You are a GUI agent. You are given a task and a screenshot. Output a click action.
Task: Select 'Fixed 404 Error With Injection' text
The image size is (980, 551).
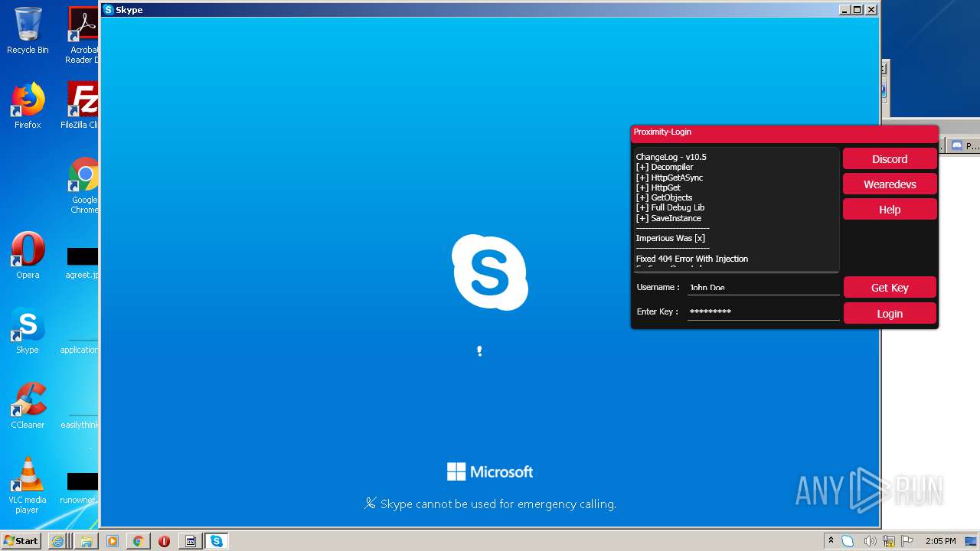pos(692,259)
